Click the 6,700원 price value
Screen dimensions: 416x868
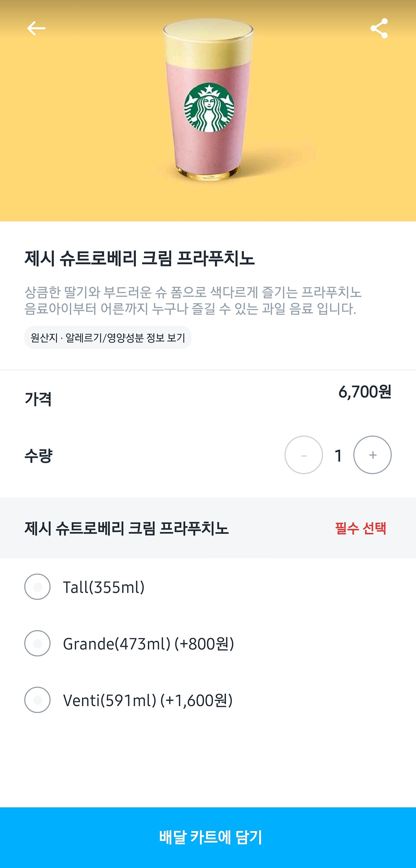(x=365, y=392)
